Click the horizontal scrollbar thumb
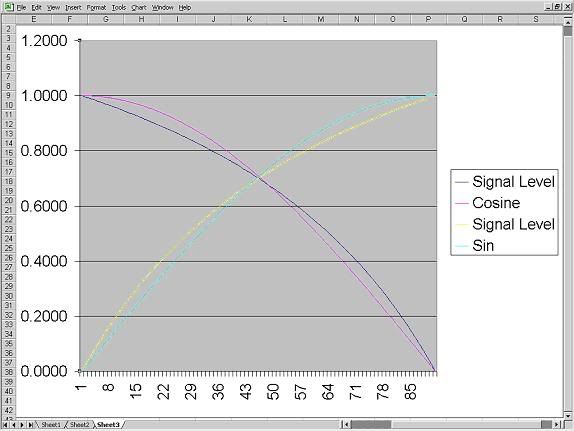The image size is (574, 431). point(371,424)
